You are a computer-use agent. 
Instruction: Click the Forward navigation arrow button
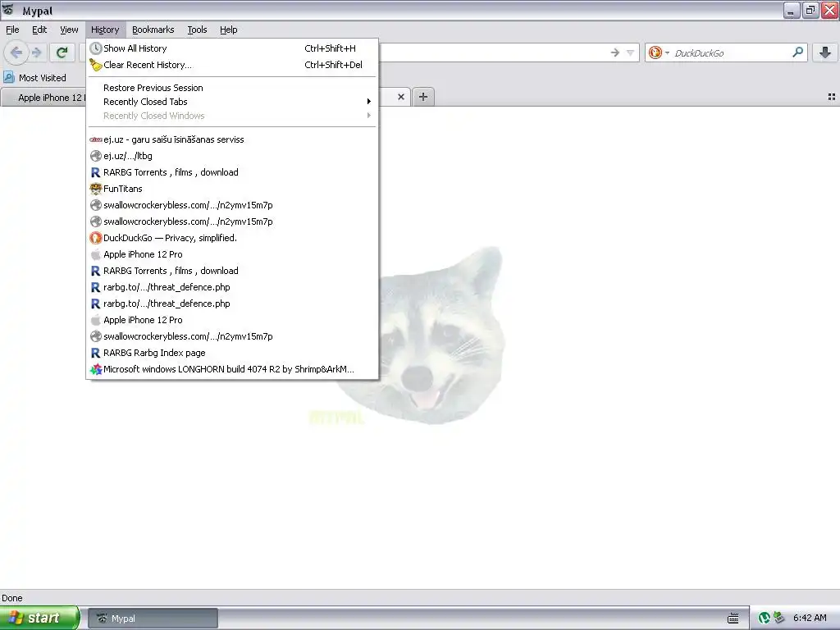[36, 52]
